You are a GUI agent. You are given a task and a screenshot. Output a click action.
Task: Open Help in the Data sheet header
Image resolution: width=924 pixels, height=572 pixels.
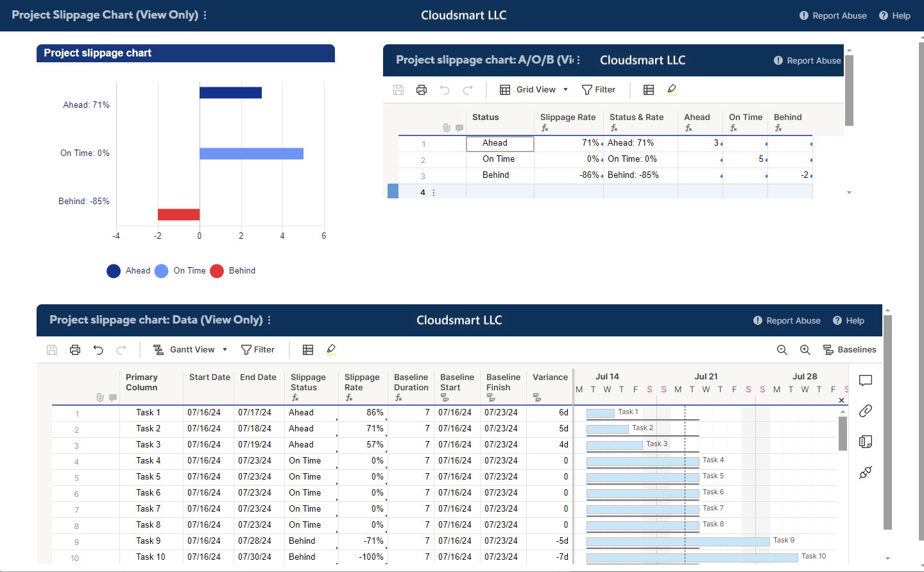click(848, 320)
